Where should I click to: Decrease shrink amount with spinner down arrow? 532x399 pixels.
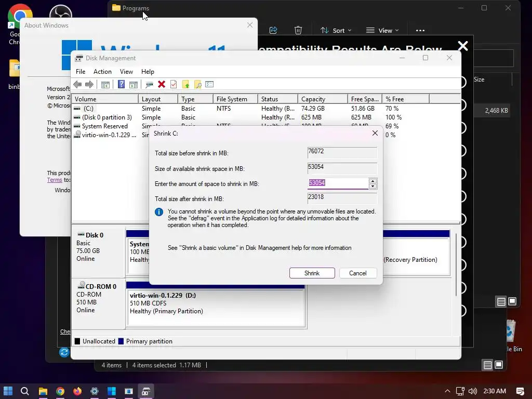tap(373, 186)
